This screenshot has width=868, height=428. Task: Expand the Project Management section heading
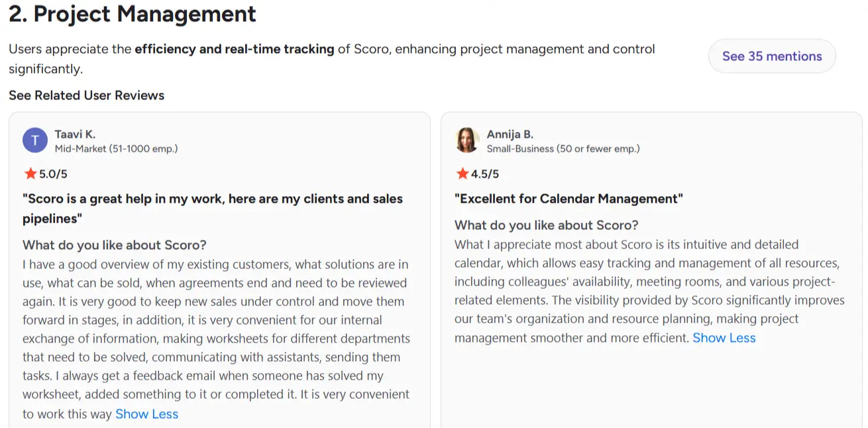131,14
